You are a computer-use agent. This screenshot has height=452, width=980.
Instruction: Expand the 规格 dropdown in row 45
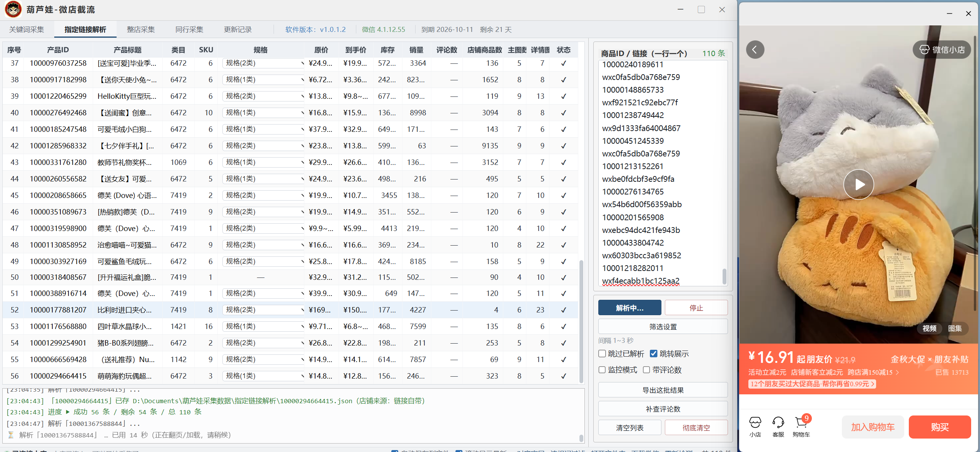pyautogui.click(x=263, y=195)
